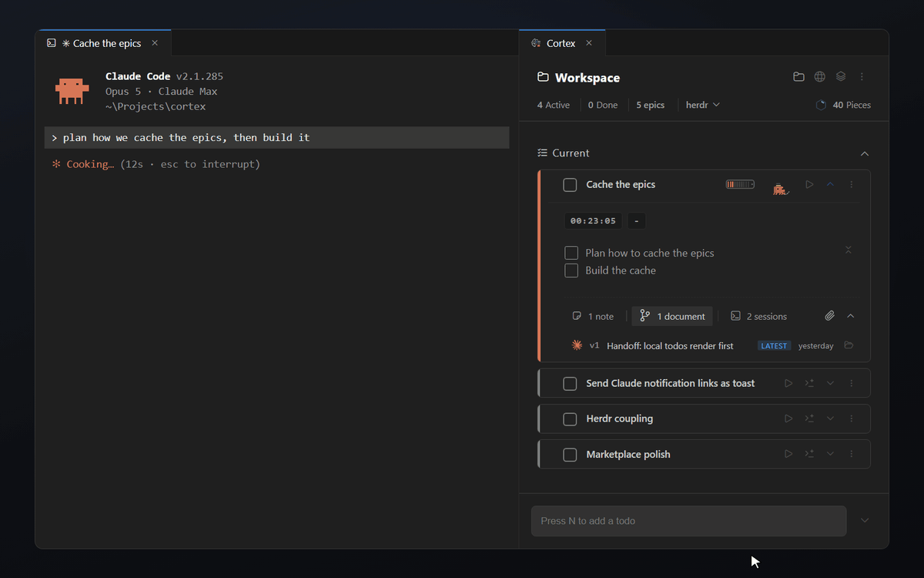This screenshot has height=578, width=924.
Task: Collapse the Cache the epics card
Action: tap(830, 185)
